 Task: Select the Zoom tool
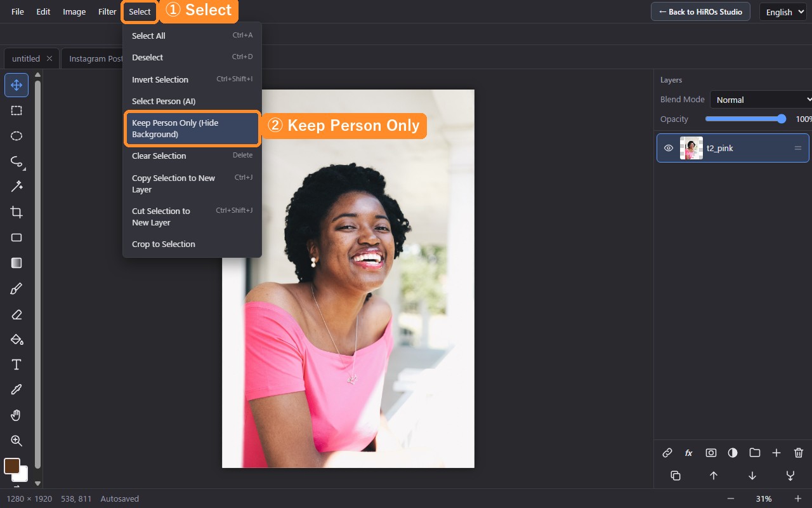16,441
